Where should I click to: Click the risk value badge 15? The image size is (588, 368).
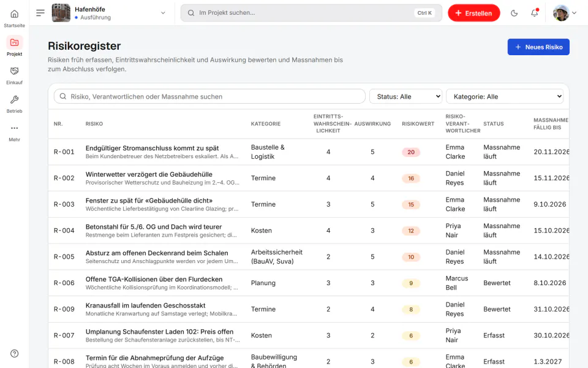point(411,205)
